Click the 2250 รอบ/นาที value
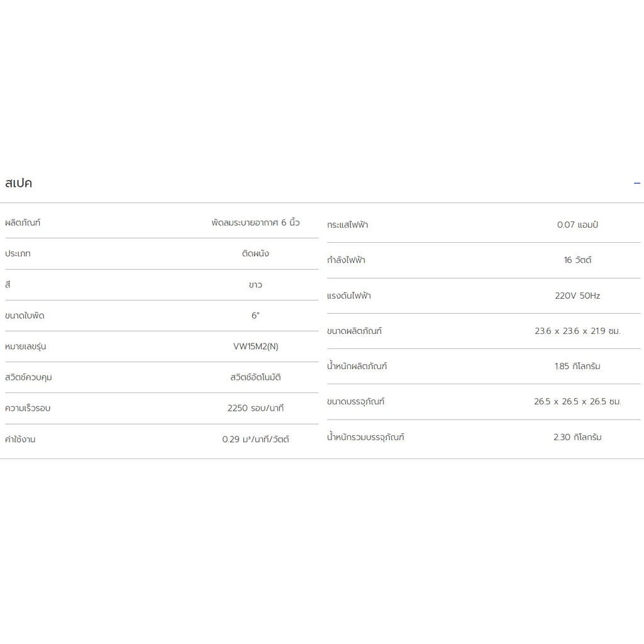Viewport: 644px width, 644px height. point(255,408)
